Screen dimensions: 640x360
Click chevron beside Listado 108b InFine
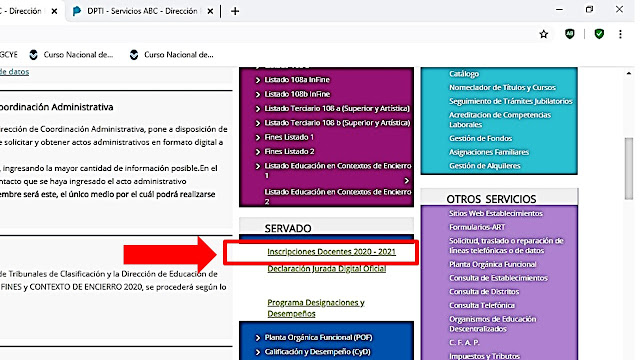258,94
